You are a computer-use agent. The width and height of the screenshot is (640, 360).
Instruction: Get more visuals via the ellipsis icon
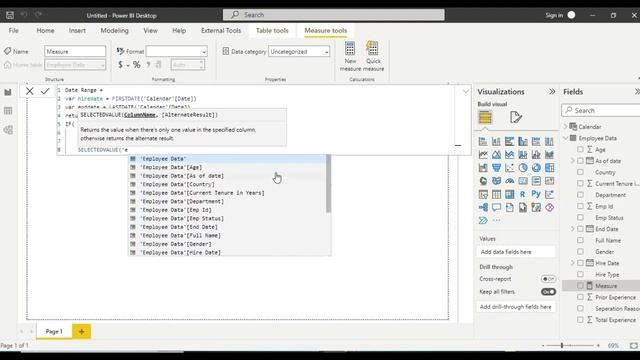point(496,220)
